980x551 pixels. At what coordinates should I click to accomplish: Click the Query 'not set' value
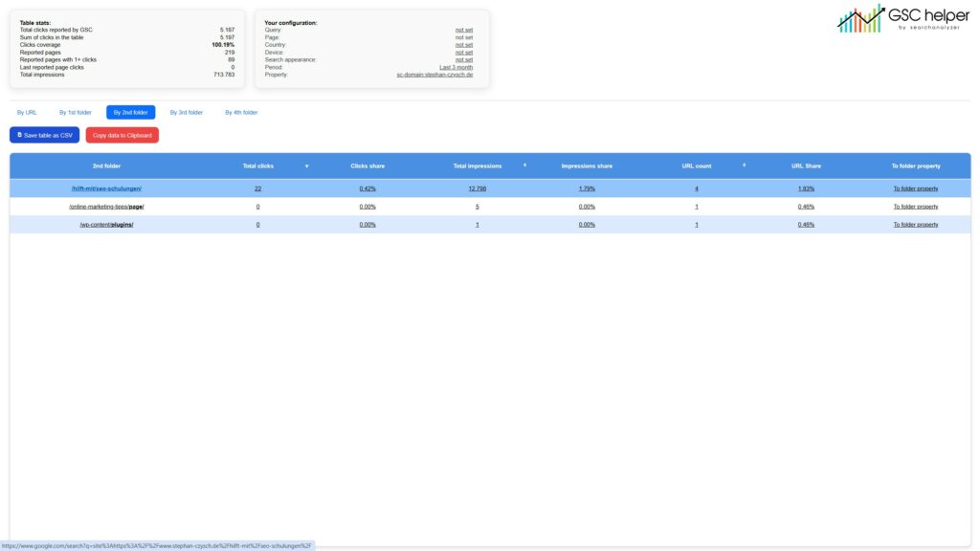(x=464, y=30)
